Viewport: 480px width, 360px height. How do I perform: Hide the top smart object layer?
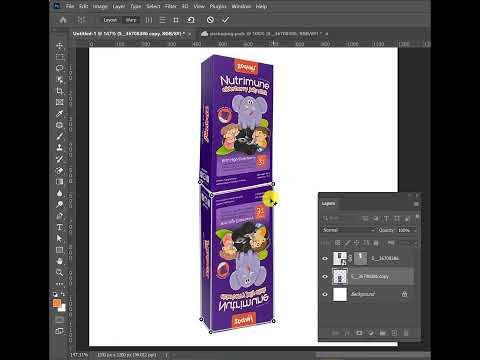tap(325, 259)
